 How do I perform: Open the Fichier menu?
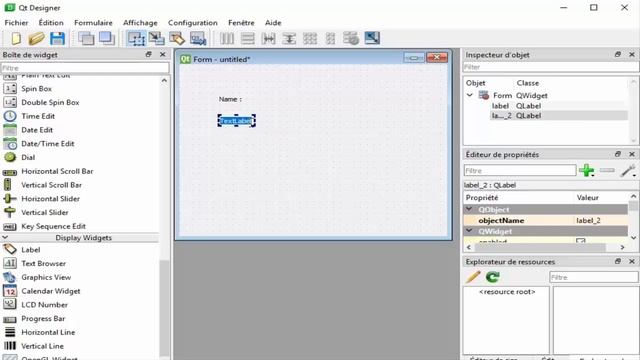16,22
